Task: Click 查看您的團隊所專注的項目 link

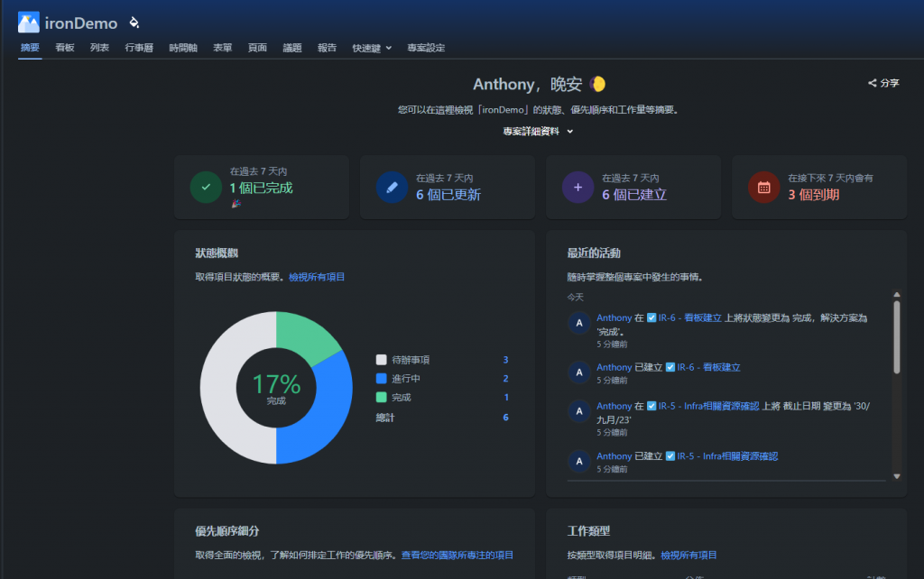Action: click(457, 555)
